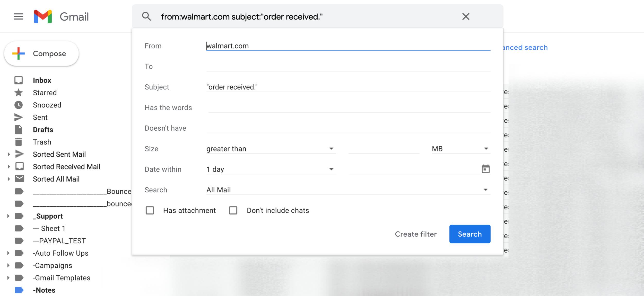
Task: Clear search with the X icon
Action: [x=466, y=16]
